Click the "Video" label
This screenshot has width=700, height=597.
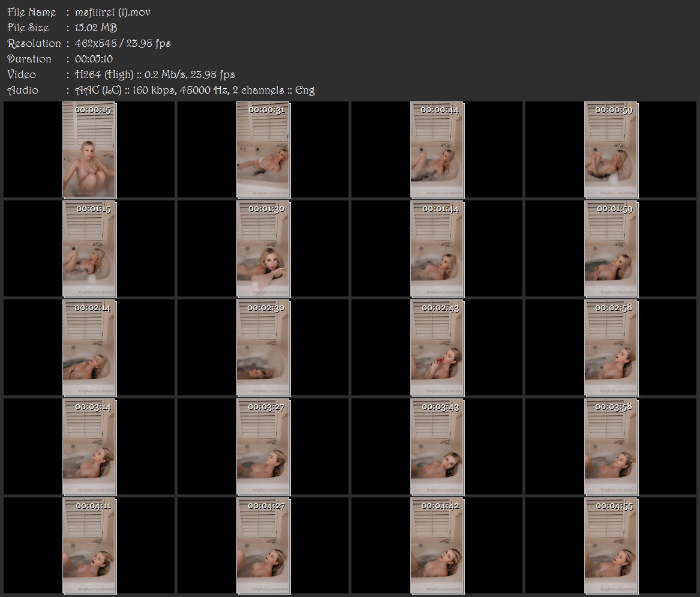coord(22,74)
